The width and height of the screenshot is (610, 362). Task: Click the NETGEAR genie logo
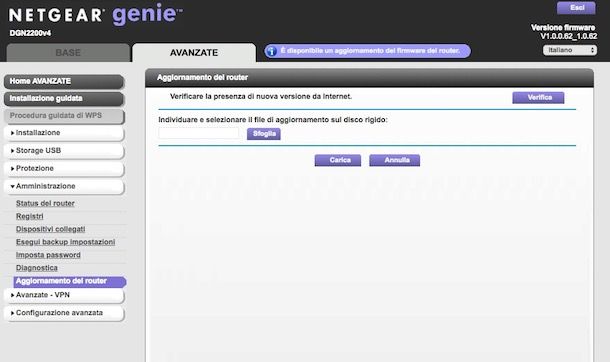[95, 15]
